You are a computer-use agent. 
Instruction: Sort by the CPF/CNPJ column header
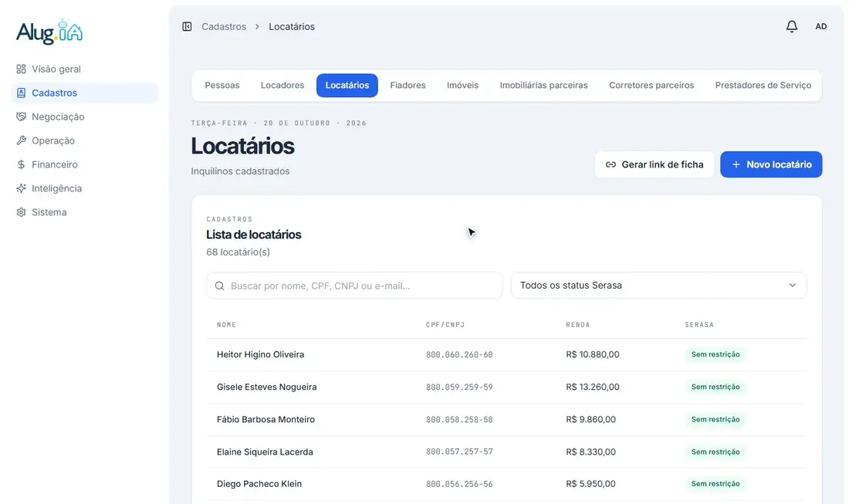445,325
